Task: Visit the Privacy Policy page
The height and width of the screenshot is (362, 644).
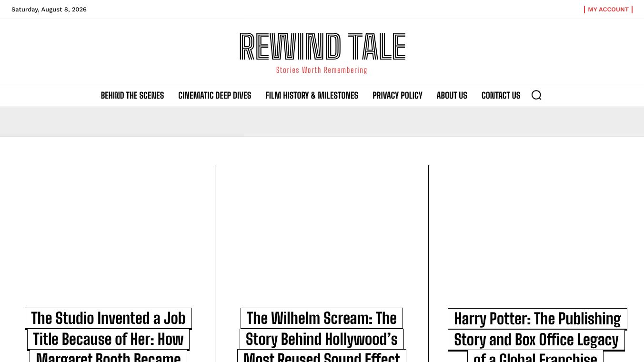Action: 397,95
